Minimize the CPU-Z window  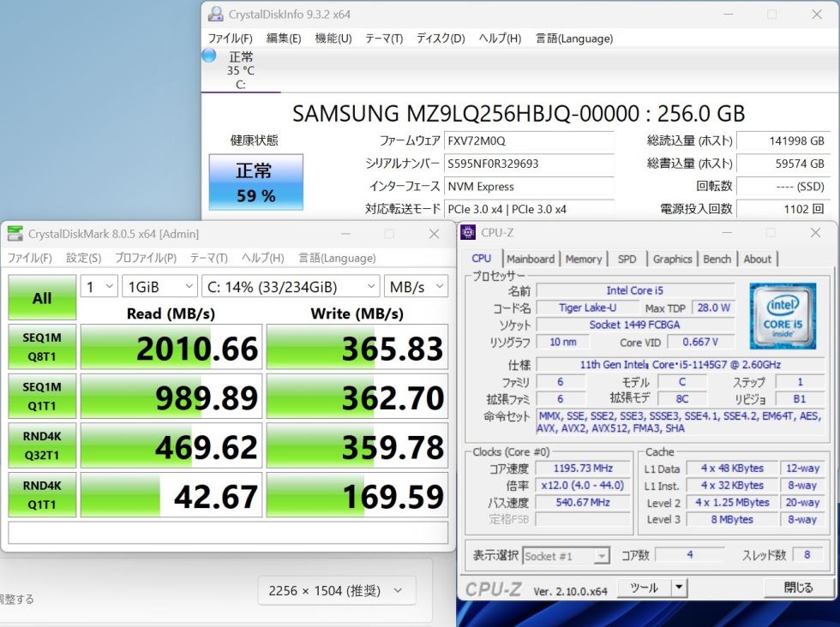[x=727, y=233]
